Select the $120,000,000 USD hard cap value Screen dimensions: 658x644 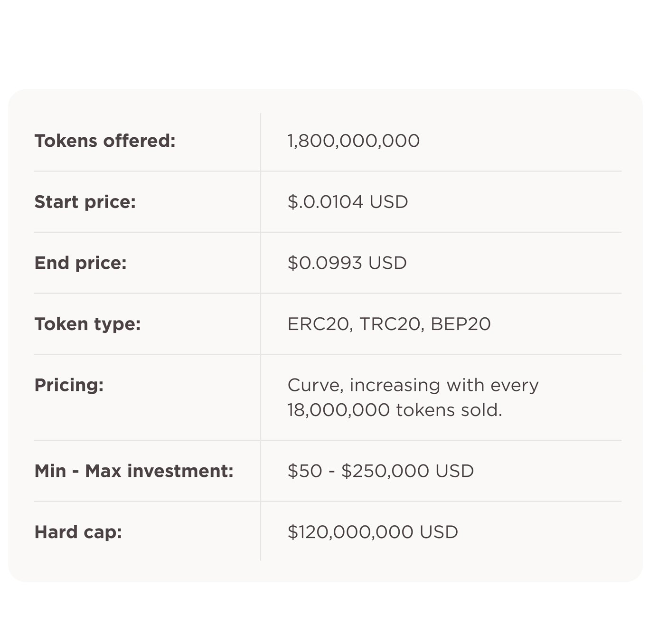373,532
